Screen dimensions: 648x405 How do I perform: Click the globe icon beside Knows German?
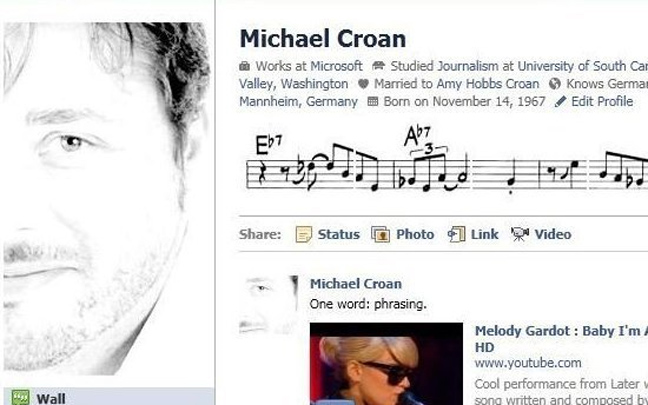click(x=555, y=84)
